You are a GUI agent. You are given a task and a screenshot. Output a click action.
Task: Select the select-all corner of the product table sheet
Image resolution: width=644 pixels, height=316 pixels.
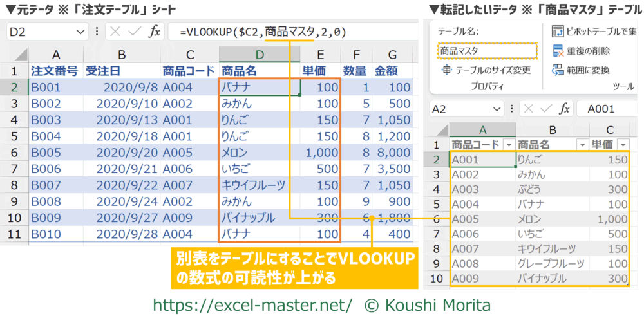click(x=438, y=129)
